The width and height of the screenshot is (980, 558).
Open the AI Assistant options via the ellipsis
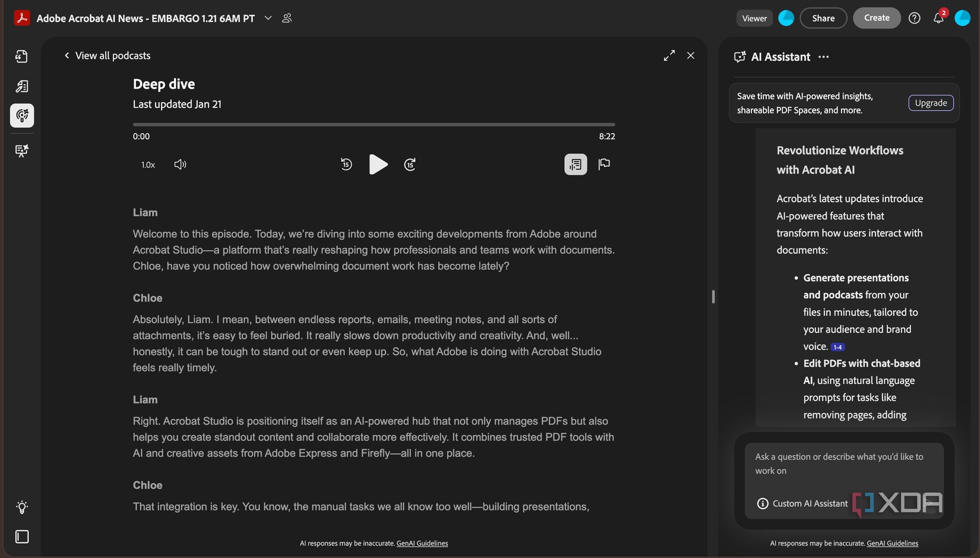coord(824,56)
